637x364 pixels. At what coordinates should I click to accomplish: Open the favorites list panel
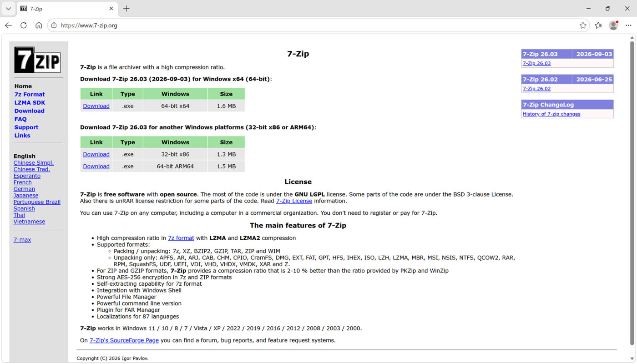pyautogui.click(x=598, y=25)
